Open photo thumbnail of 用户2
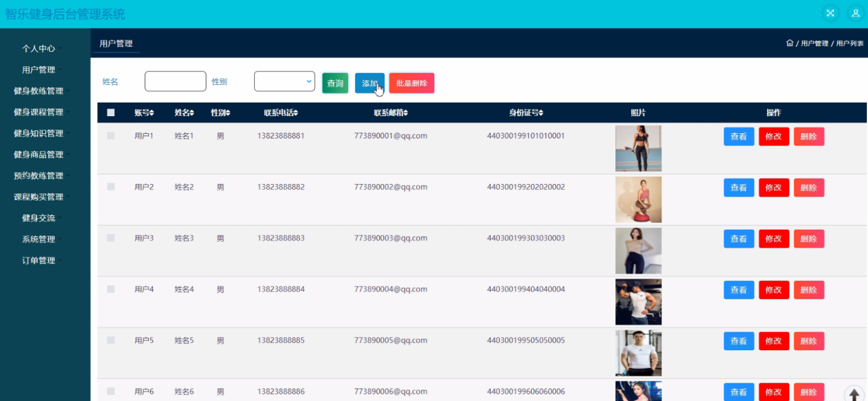This screenshot has width=868, height=401. tap(638, 199)
